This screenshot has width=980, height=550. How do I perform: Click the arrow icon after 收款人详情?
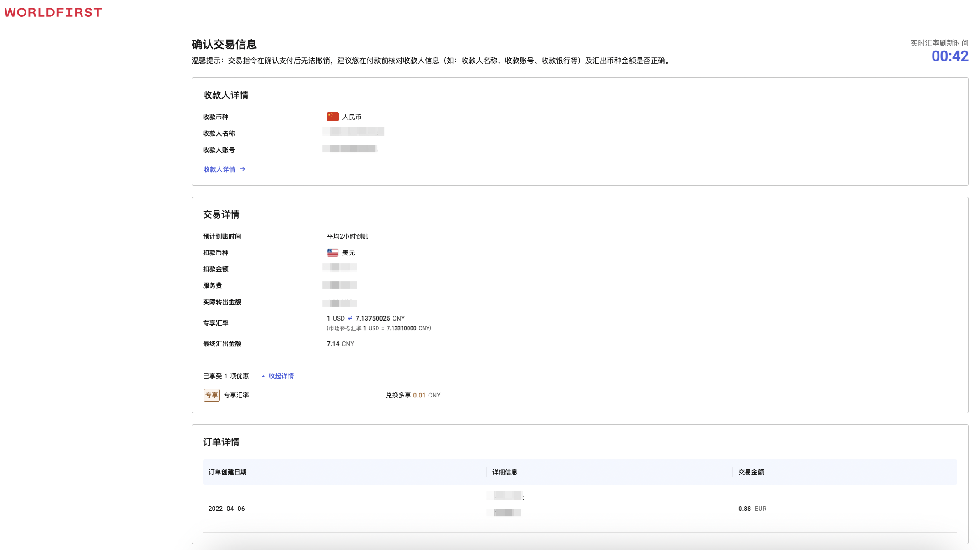(242, 169)
